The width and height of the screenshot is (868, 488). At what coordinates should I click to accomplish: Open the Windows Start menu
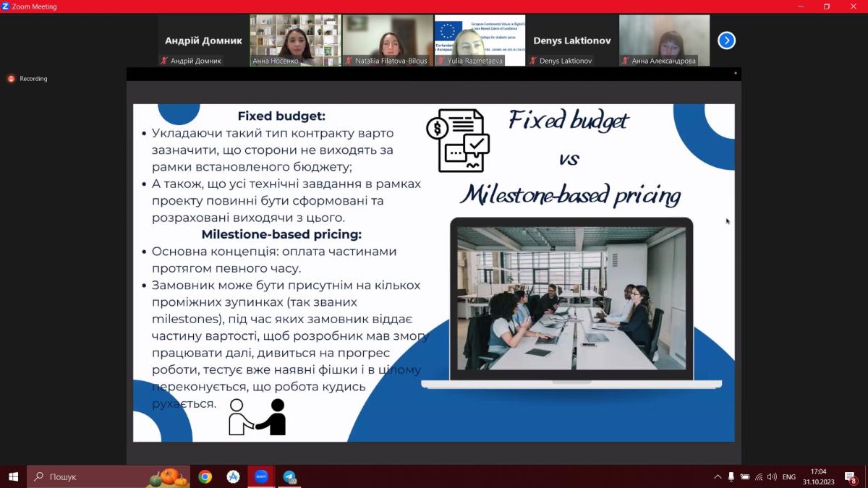click(13, 476)
